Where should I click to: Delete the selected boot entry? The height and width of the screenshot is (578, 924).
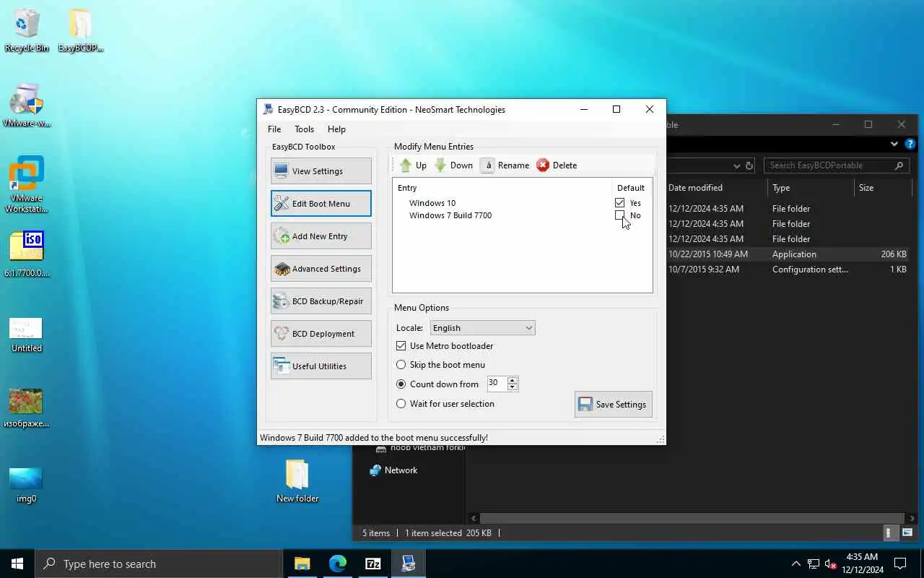[x=557, y=165]
